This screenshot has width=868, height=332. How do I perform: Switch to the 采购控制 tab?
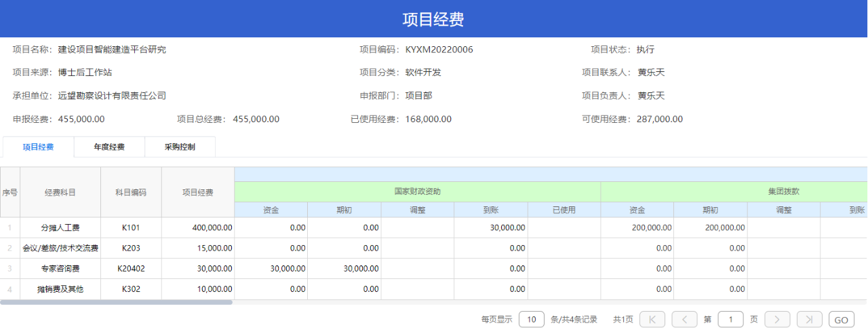point(180,147)
